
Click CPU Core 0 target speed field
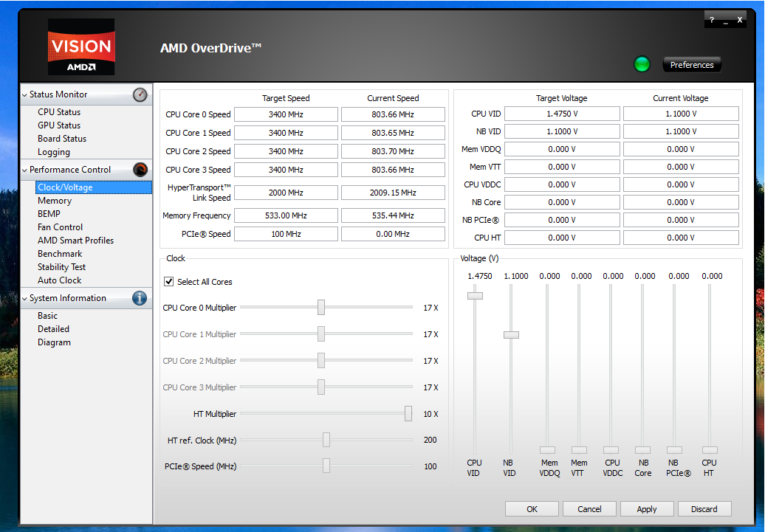click(286, 114)
